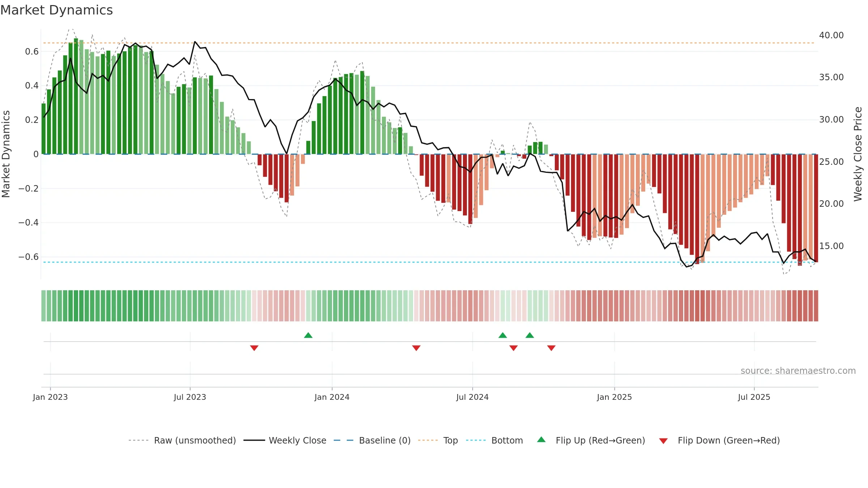Viewport: 868px width, 488px height.
Task: Click the green Flip Up legend triangle icon
Action: coord(541,440)
